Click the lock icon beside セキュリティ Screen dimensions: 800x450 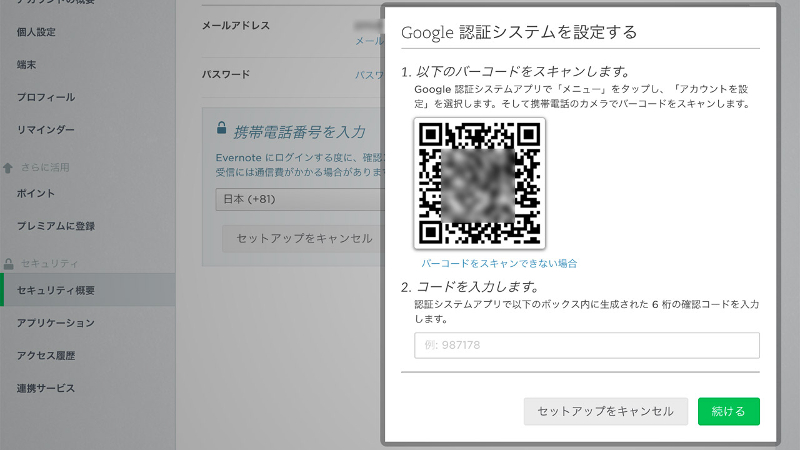pyautogui.click(x=8, y=264)
